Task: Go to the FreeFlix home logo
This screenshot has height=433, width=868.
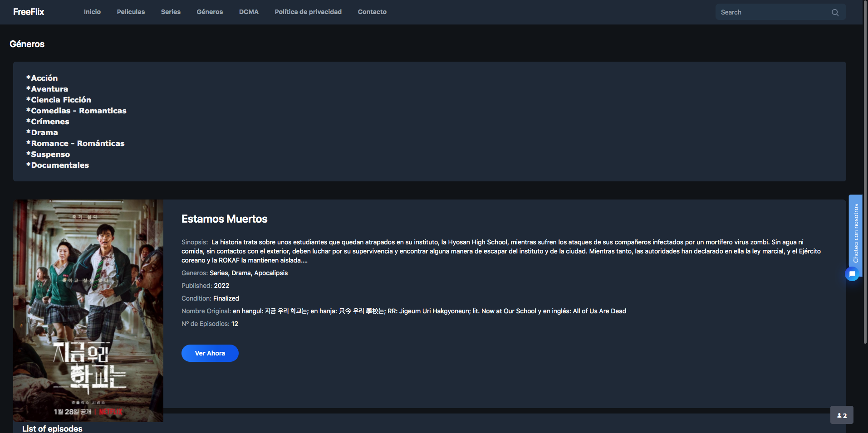Action: click(29, 12)
